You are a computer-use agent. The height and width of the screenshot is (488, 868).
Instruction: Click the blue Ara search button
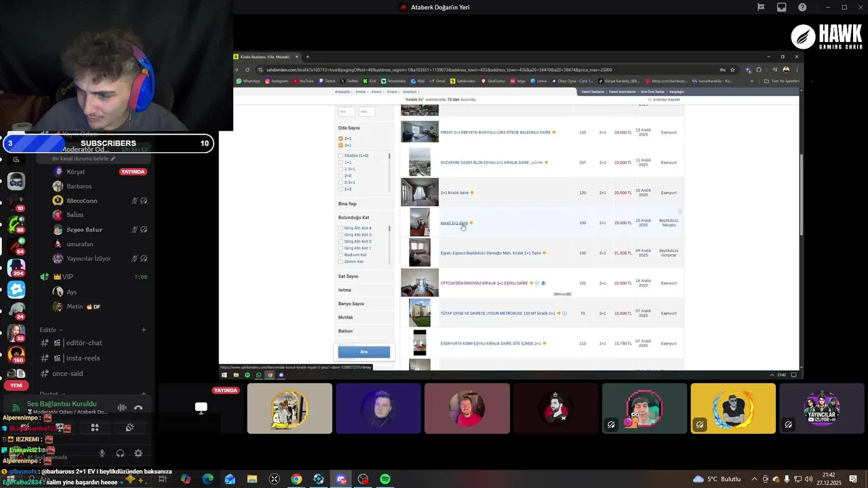[x=364, y=352]
